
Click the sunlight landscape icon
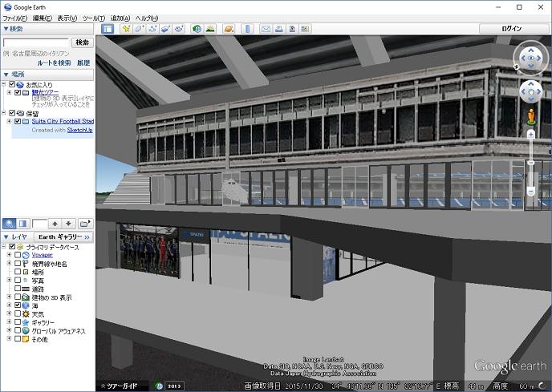point(210,29)
